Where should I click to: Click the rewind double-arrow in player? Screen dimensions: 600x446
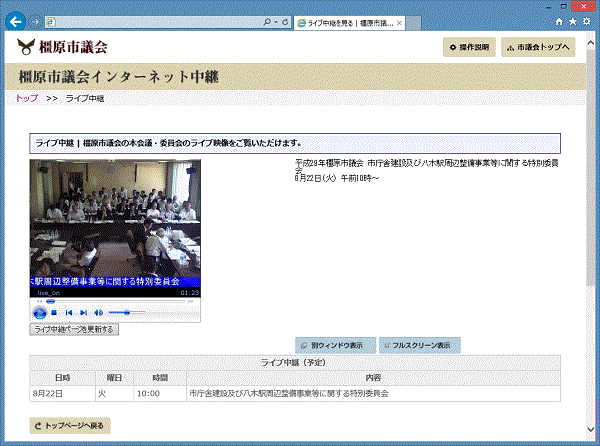tap(39, 301)
